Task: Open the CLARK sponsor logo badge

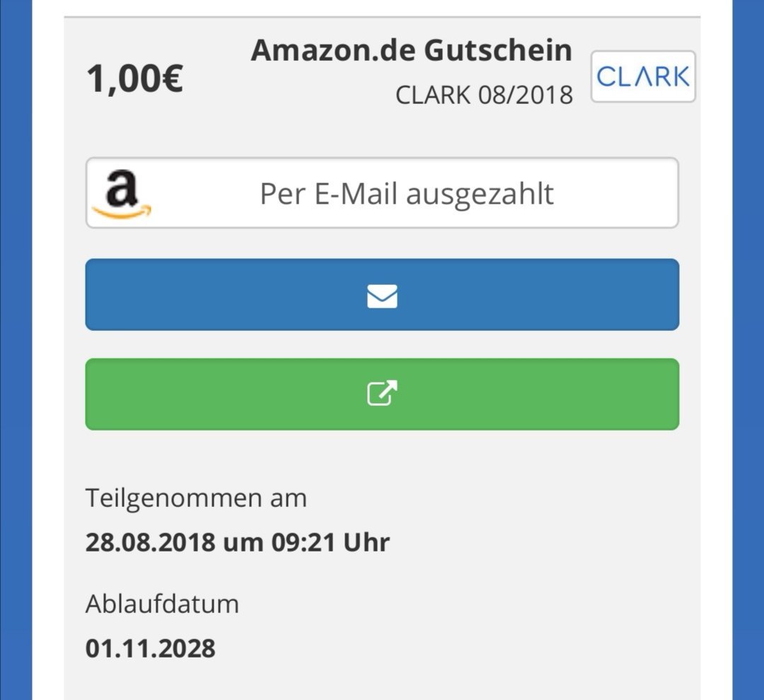Action: (x=642, y=76)
